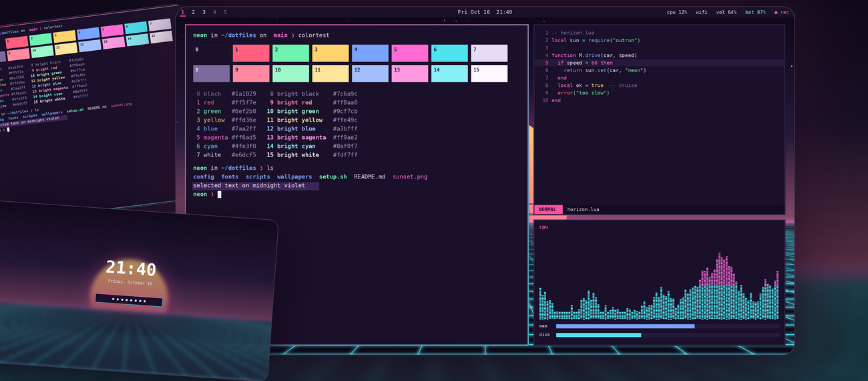
Task: Select swatch 10 in main terminal
Action: pos(290,74)
